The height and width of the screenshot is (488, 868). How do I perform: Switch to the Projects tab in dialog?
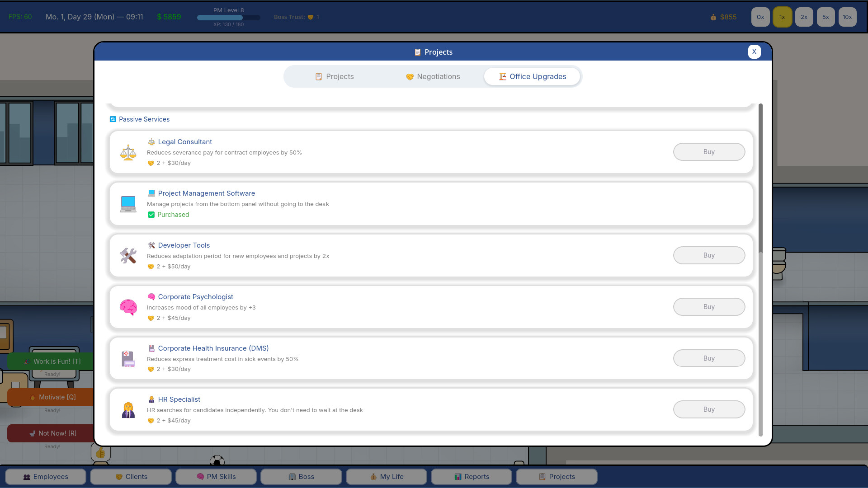334,76
